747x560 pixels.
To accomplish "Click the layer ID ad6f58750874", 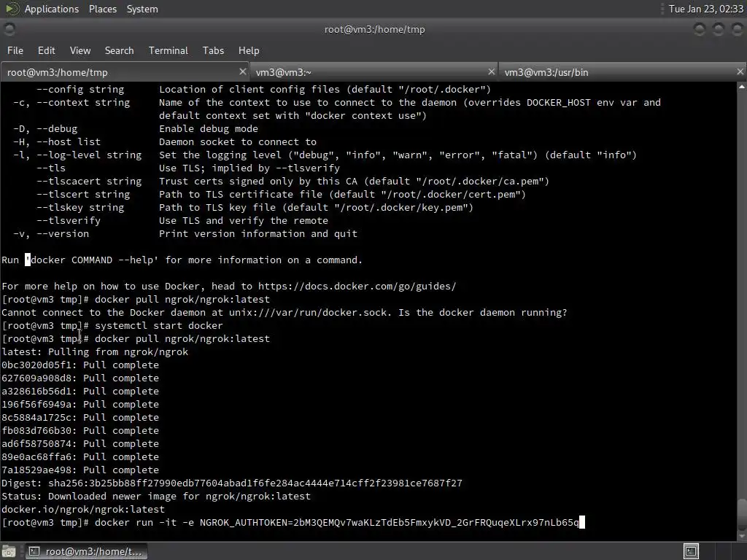I will [x=36, y=443].
